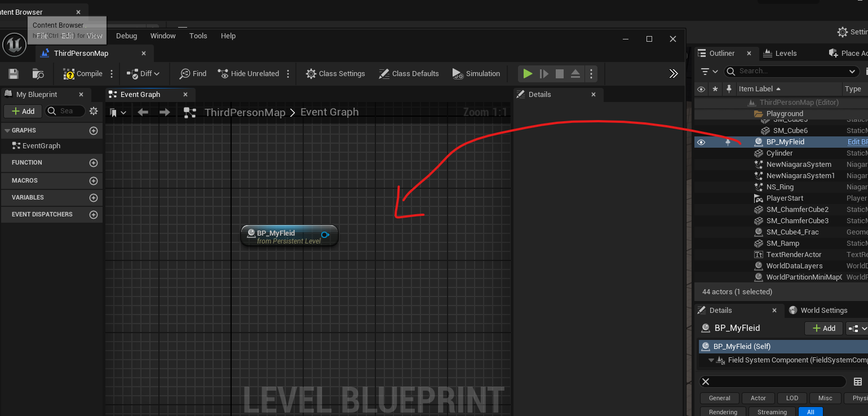Close the ThirdPersonMap tab
This screenshot has height=416, width=868.
[144, 53]
